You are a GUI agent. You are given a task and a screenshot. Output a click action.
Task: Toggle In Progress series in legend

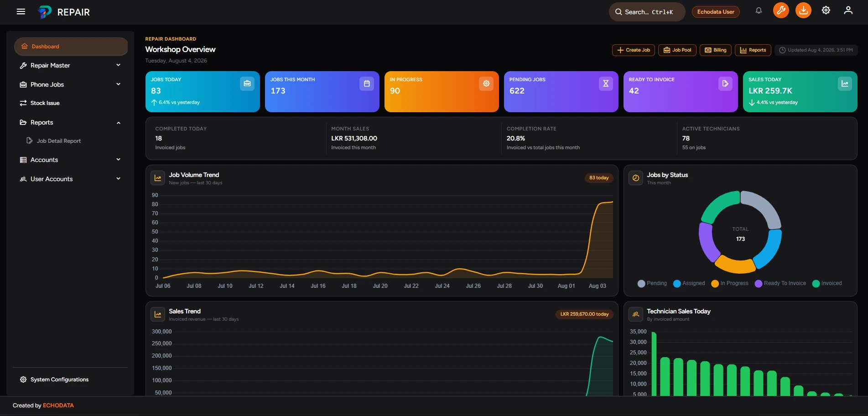coord(730,283)
